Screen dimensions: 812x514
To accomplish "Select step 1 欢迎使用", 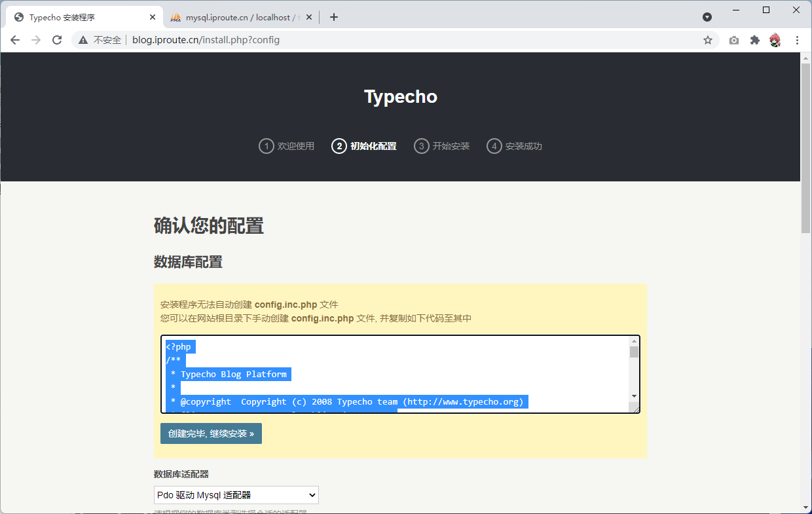I will click(287, 146).
